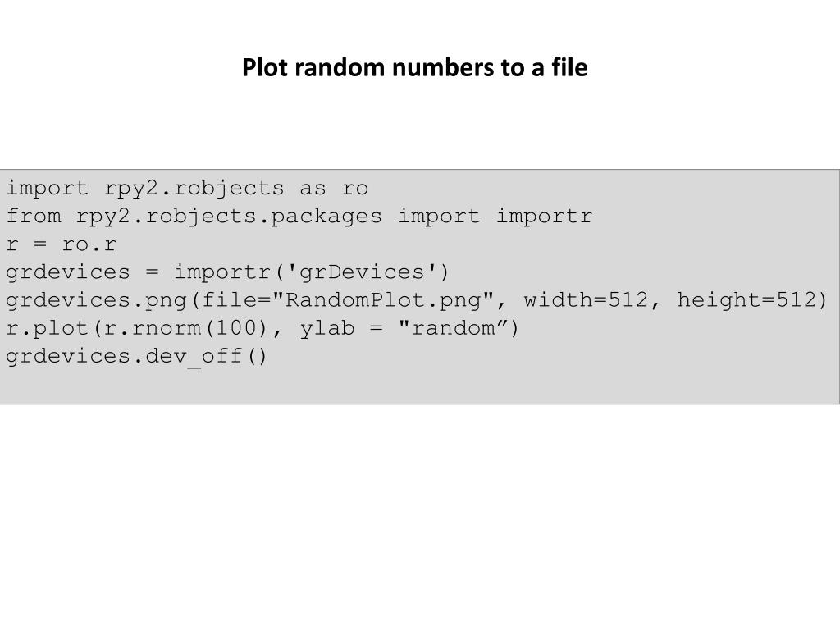Click empty area at bottom of gray code box
840x630 pixels.
click(419, 387)
